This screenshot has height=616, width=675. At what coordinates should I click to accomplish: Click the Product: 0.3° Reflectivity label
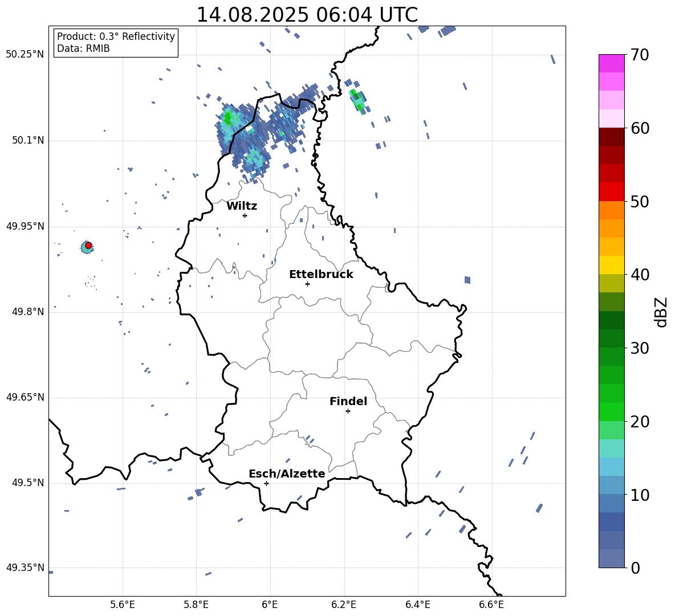click(x=116, y=36)
